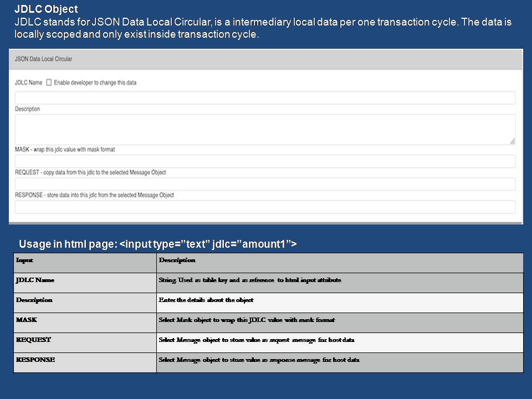The height and width of the screenshot is (399, 532).
Task: Enable the developer change data checkbox
Action: [49, 83]
